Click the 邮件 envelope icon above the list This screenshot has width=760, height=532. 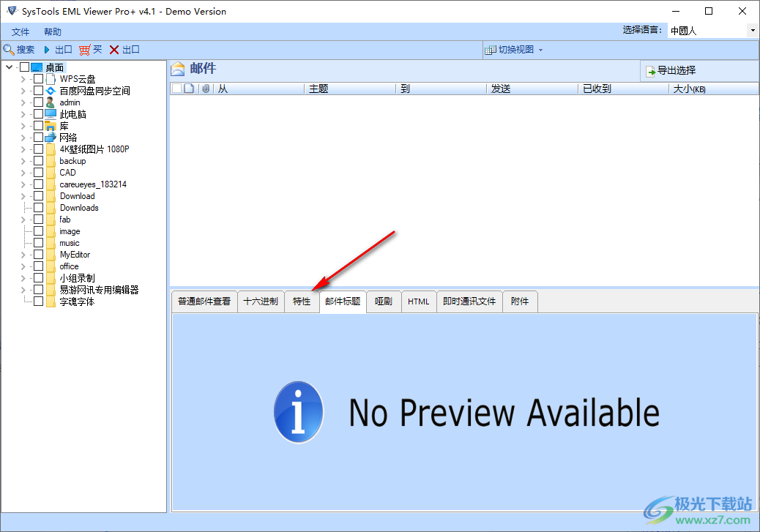tap(177, 67)
